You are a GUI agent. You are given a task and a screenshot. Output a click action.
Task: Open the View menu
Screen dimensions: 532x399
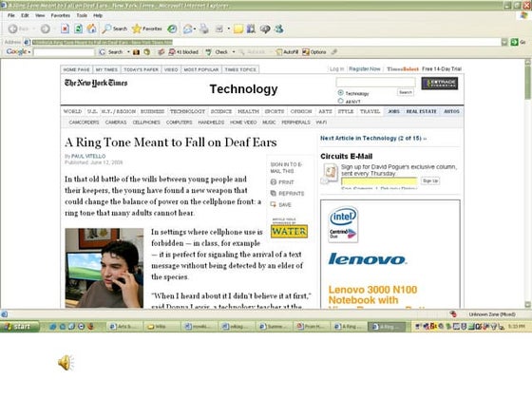[40, 15]
